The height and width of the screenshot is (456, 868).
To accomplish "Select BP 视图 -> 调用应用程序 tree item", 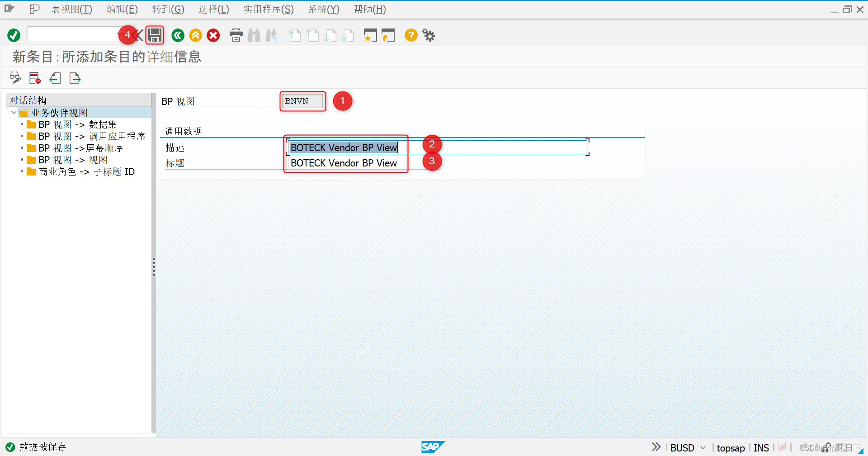I will pyautogui.click(x=92, y=136).
